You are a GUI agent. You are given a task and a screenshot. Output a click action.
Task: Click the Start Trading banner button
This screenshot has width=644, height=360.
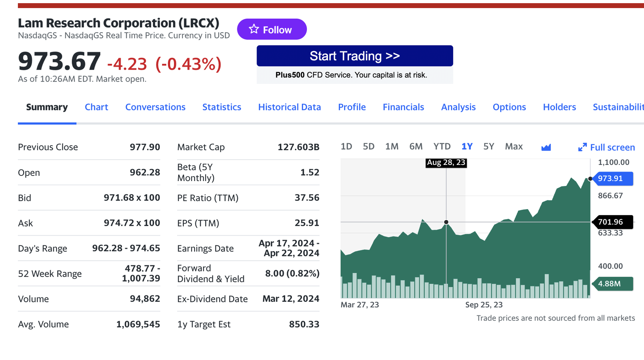coord(354,56)
